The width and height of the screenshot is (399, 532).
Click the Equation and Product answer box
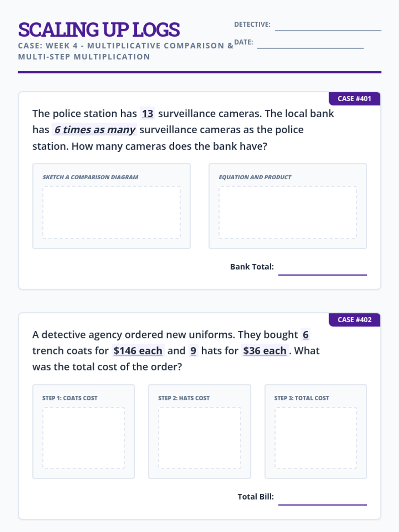pyautogui.click(x=288, y=212)
